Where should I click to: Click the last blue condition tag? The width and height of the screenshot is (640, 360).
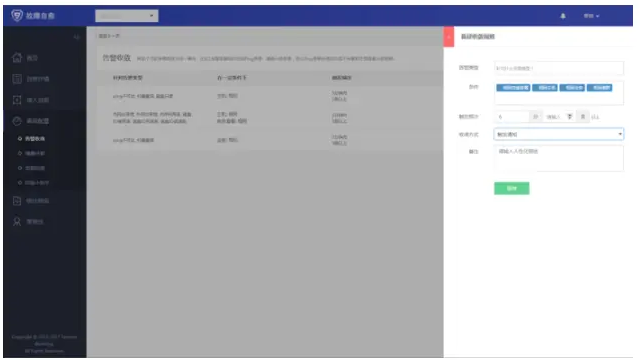tap(599, 88)
